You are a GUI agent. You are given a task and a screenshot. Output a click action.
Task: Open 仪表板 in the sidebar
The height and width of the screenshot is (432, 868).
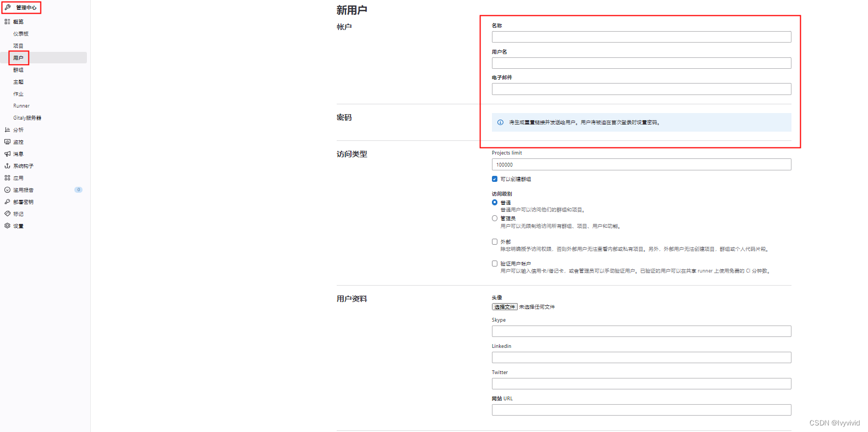click(21, 34)
